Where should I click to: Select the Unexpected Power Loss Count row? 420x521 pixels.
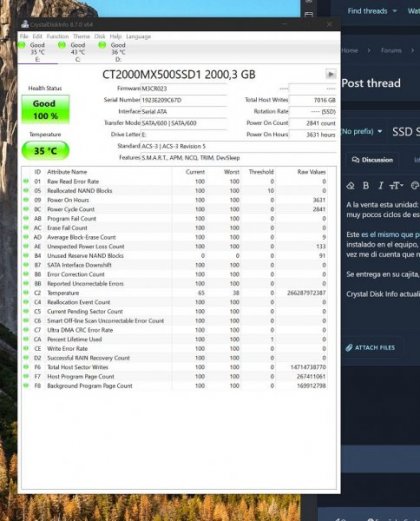(175, 246)
